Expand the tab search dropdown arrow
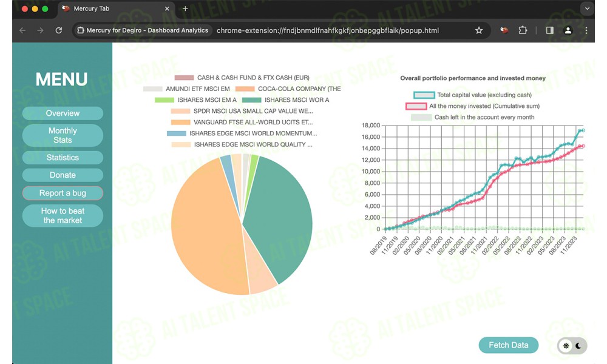The height and width of the screenshot is (364, 607). click(587, 8)
